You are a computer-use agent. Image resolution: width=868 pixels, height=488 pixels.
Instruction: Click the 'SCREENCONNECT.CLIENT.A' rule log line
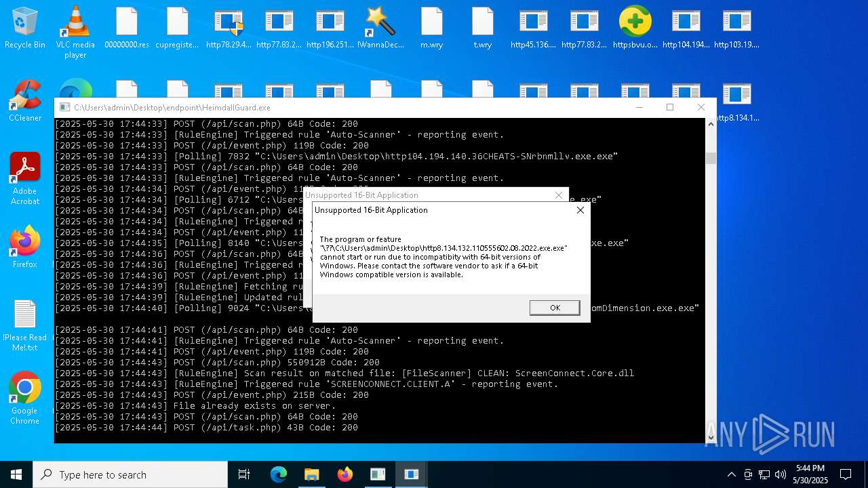(307, 384)
